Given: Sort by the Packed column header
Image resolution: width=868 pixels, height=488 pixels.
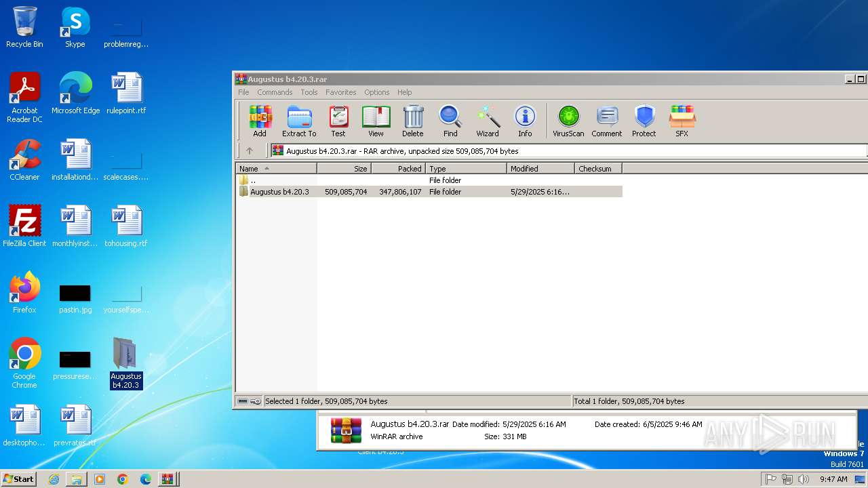Looking at the screenshot, I should [399, 169].
